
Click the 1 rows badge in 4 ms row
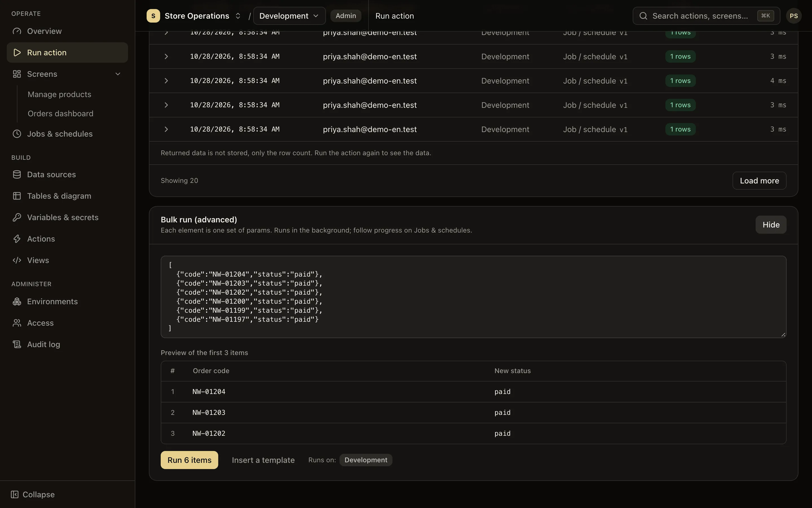coord(680,81)
